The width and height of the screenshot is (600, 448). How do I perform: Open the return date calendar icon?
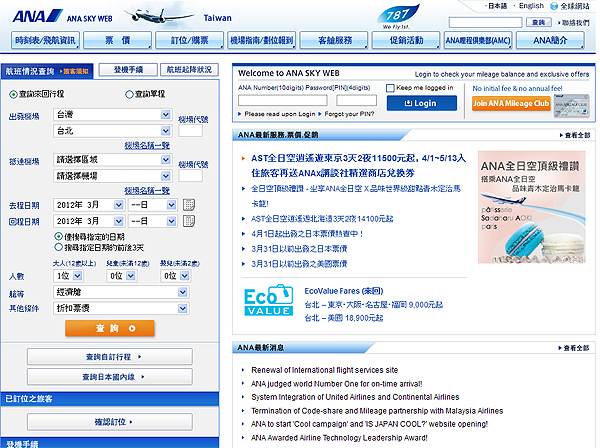(x=189, y=221)
